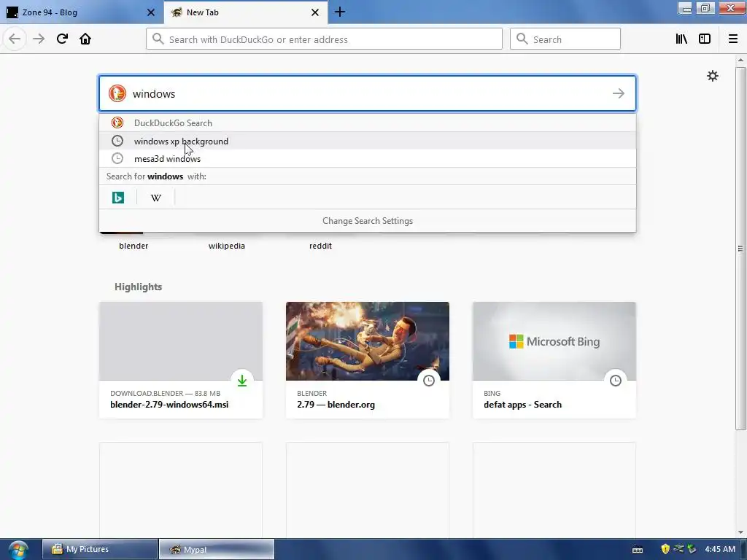
Task: Open the Windows Start button
Action: click(18, 550)
